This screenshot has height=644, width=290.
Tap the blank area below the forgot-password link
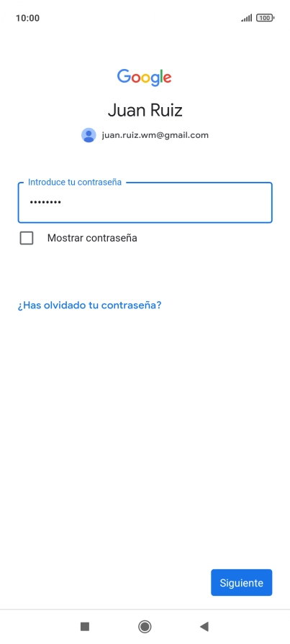(x=145, y=431)
